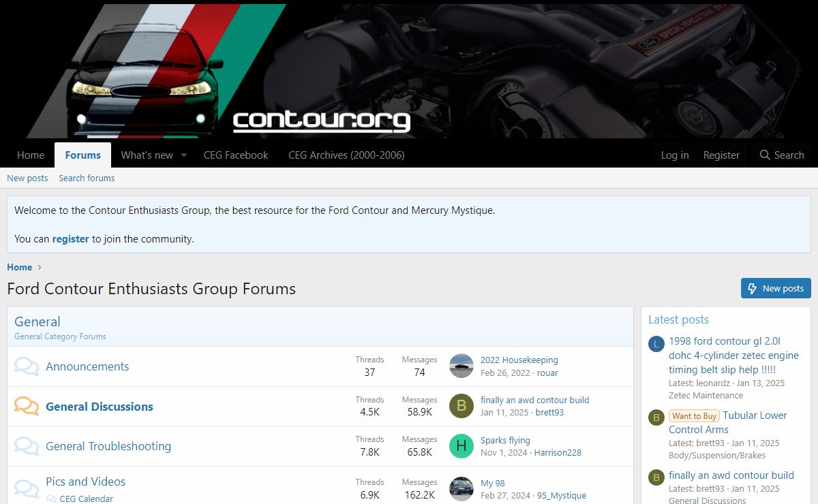Open brett93's B avatar in General Discussions row

[461, 406]
